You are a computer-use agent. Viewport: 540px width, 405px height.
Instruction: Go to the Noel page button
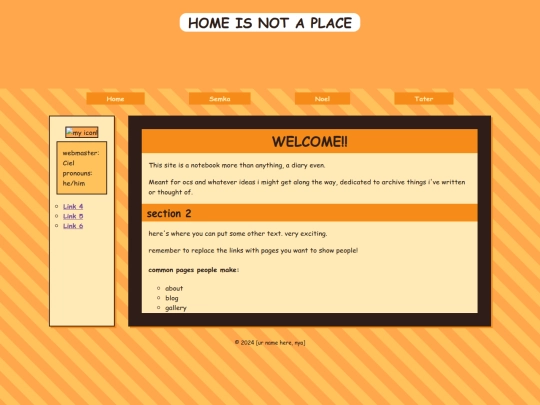tap(322, 99)
